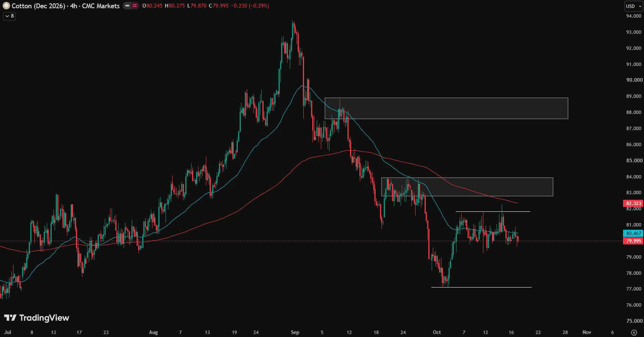
Task: Click the open value O80.245
Action: [x=152, y=6]
